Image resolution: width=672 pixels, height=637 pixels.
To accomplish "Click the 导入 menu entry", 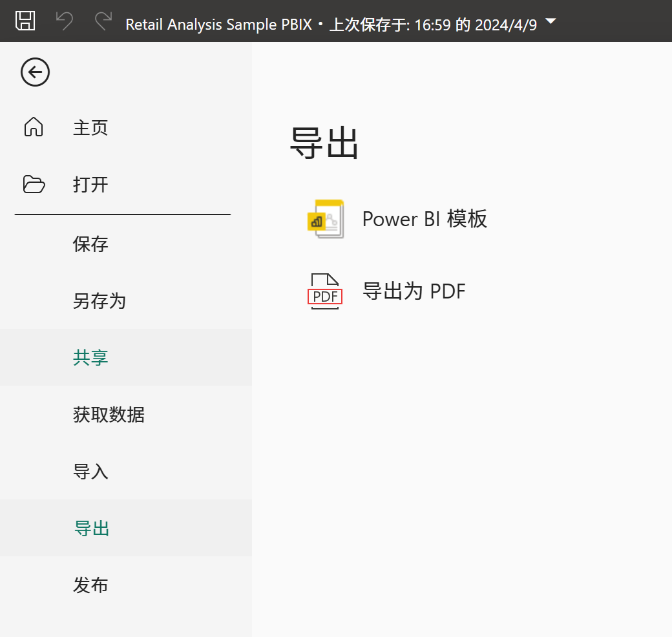I will click(x=90, y=471).
